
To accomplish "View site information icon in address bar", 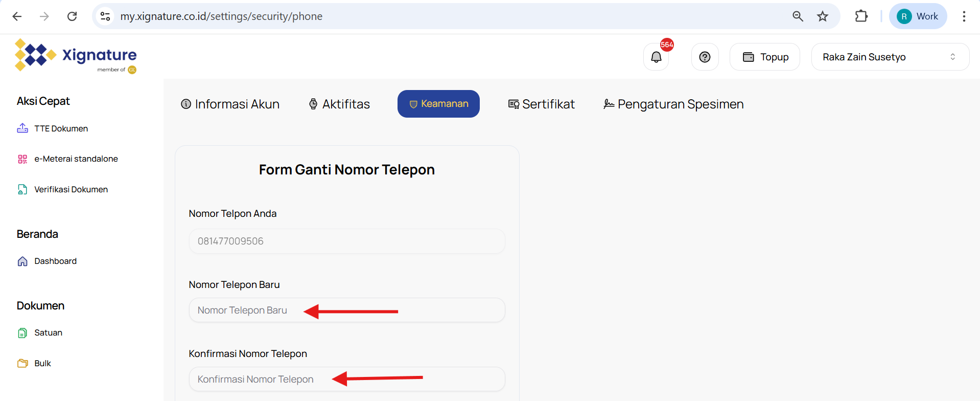I will click(x=105, y=16).
